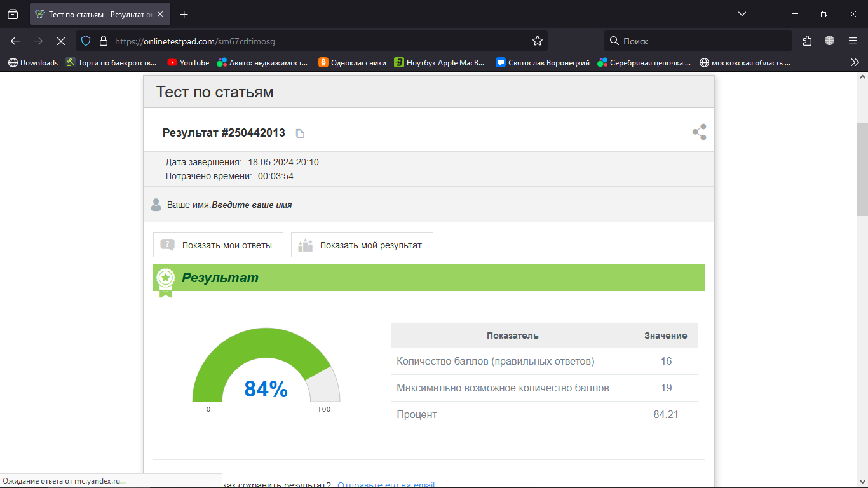Open Firefox View icon in tab strip
The width and height of the screenshot is (868, 488).
(13, 14)
